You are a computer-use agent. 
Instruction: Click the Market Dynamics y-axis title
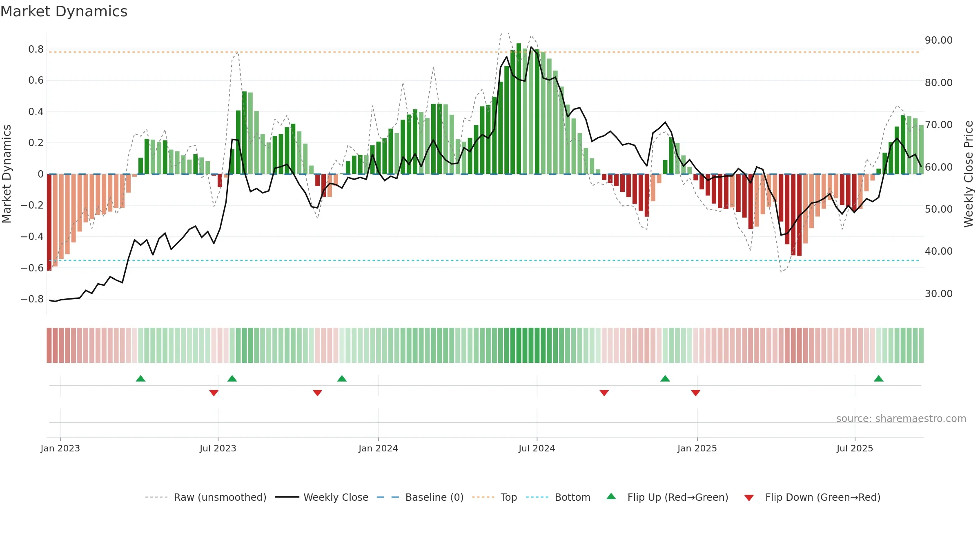click(7, 174)
